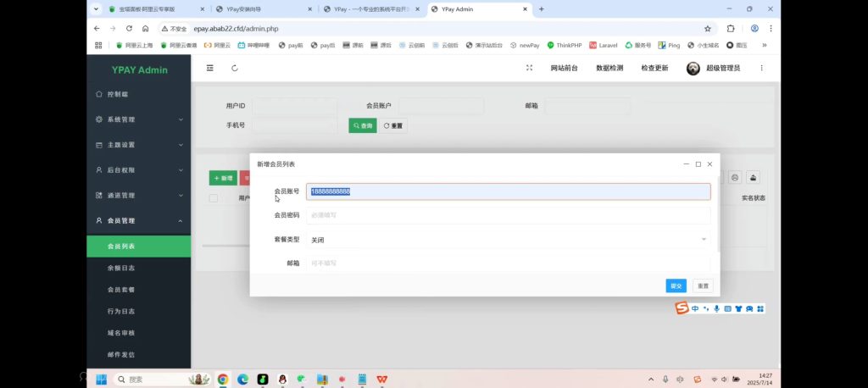Tick the select-all checkbox in table header

coord(214,198)
